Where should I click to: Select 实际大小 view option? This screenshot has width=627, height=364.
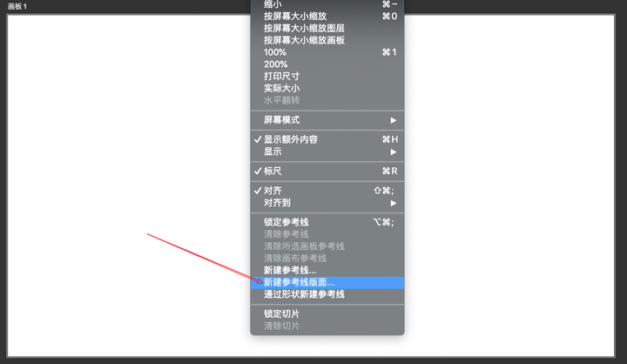(x=327, y=89)
